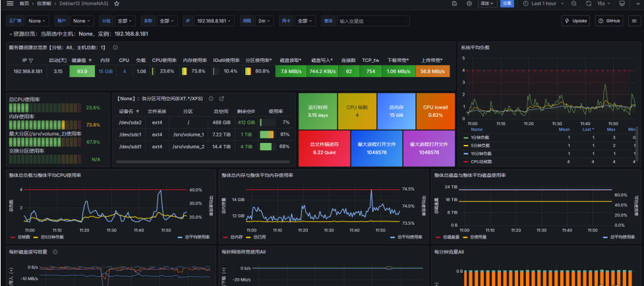Click the 7.8 MiB/s disk read cell
Screen dimensions: 644x286
[291, 71]
